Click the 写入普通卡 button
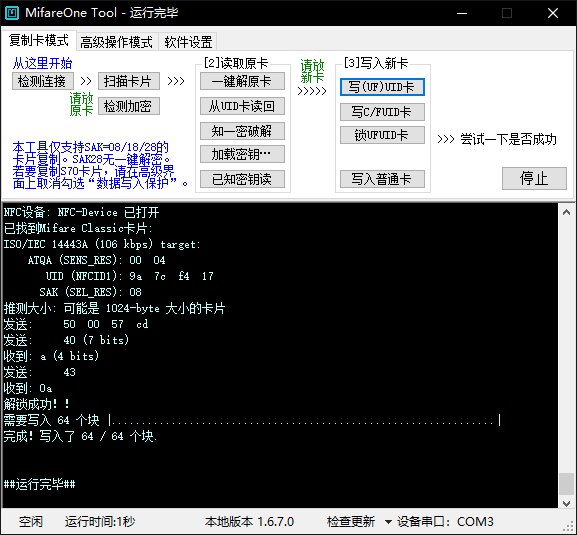The height and width of the screenshot is (535, 577). 382,179
